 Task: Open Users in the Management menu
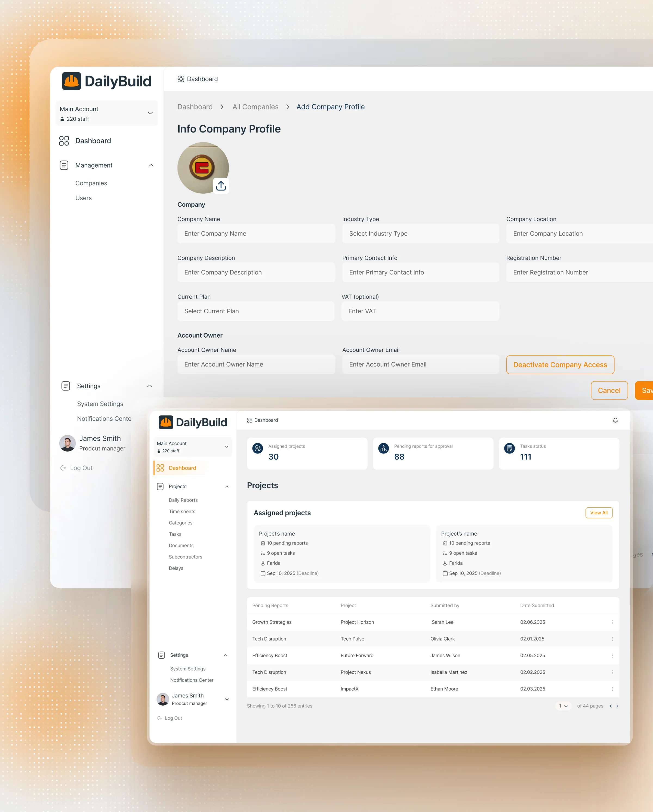point(84,198)
